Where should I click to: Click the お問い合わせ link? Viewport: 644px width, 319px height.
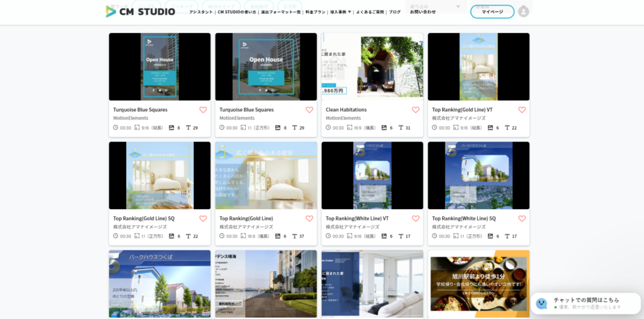(x=423, y=12)
